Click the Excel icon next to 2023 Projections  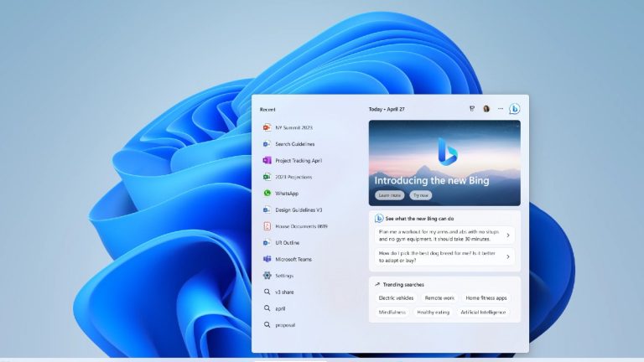coord(267,177)
